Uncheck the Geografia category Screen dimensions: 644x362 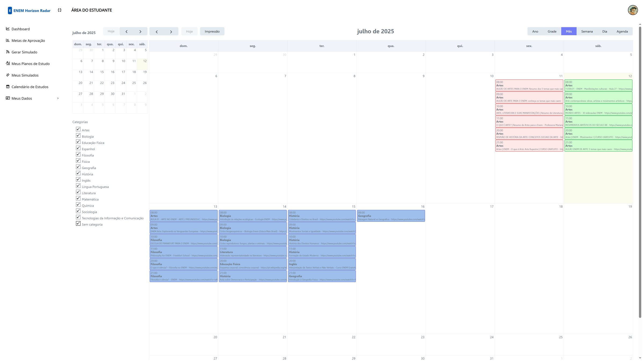78,167
